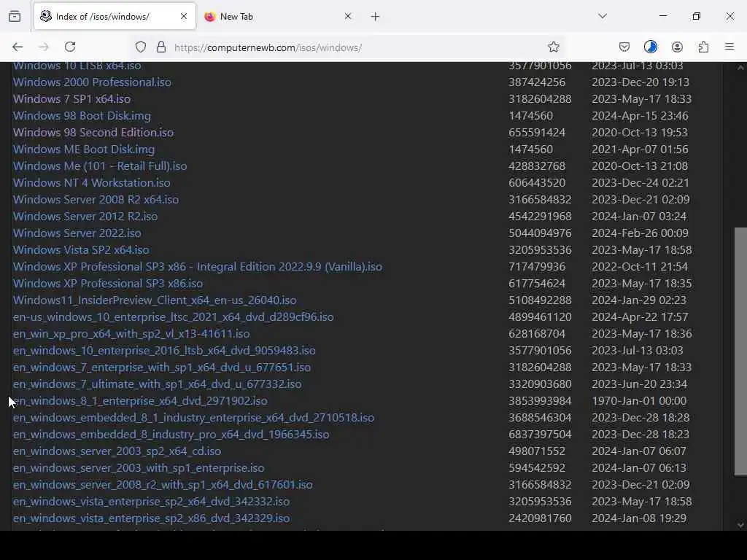Download en_windows_7_enterprise_with_sp1 iso

coord(161,367)
